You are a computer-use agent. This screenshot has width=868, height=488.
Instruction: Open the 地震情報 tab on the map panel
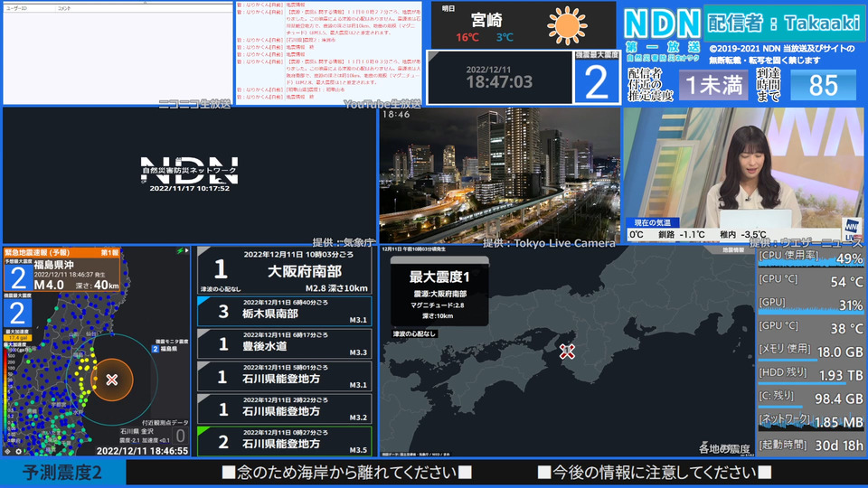click(x=733, y=250)
